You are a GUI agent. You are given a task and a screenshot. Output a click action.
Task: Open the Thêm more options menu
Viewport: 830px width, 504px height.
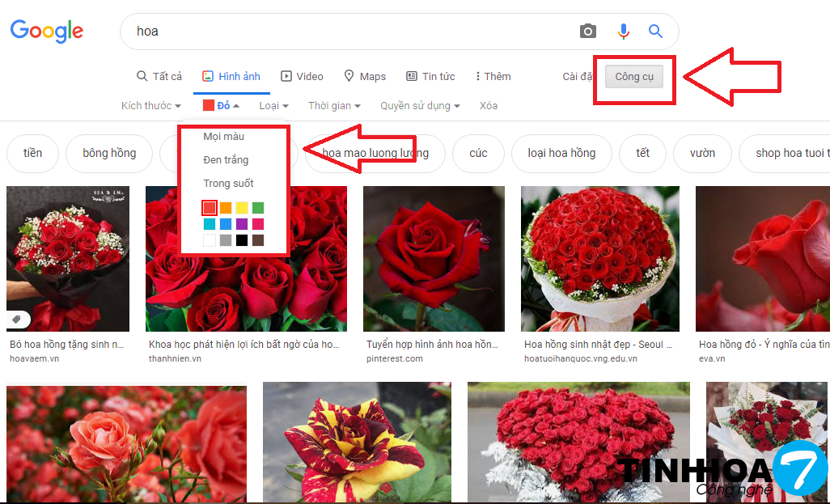pos(493,76)
